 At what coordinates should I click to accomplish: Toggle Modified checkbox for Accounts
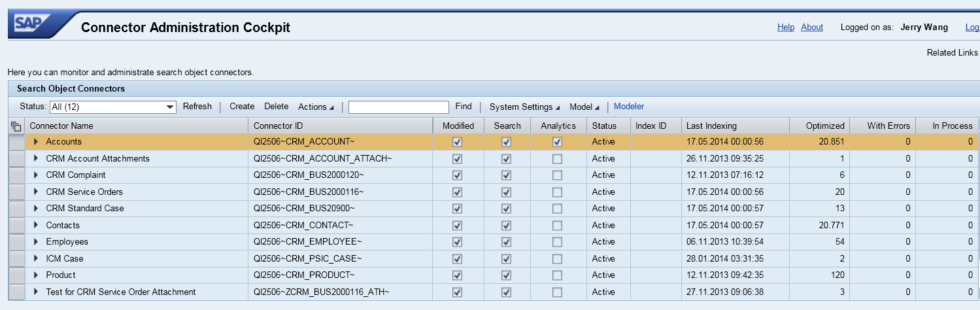[x=458, y=141]
